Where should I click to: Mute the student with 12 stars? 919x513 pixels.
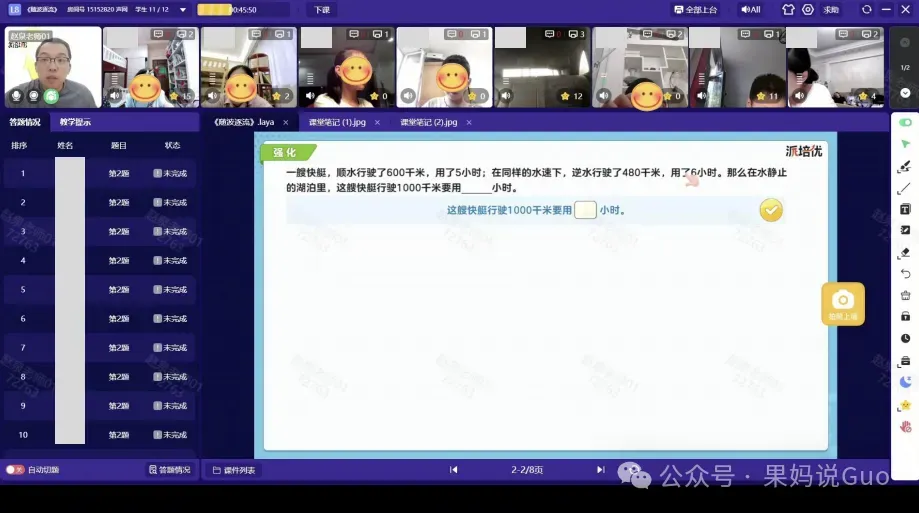click(506, 95)
